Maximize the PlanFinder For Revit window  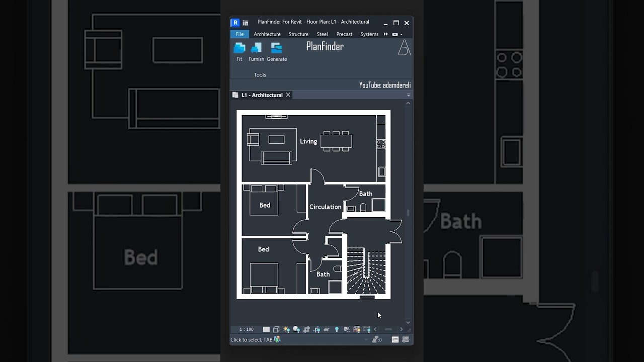[x=396, y=23]
